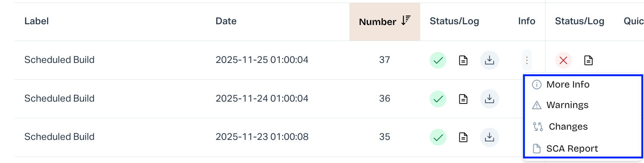This screenshot has height=163, width=644.
Task: Choose Warnings in the popup menu
Action: pos(567,105)
